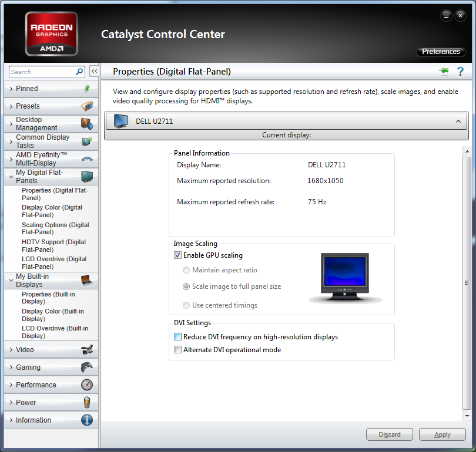The image size is (476, 452).
Task: Click the Preferences button
Action: [441, 52]
